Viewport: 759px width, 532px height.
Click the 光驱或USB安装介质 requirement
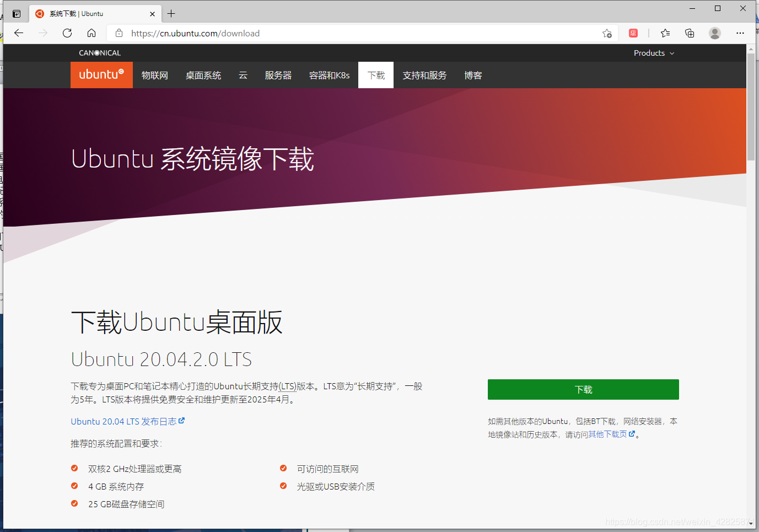tap(336, 486)
